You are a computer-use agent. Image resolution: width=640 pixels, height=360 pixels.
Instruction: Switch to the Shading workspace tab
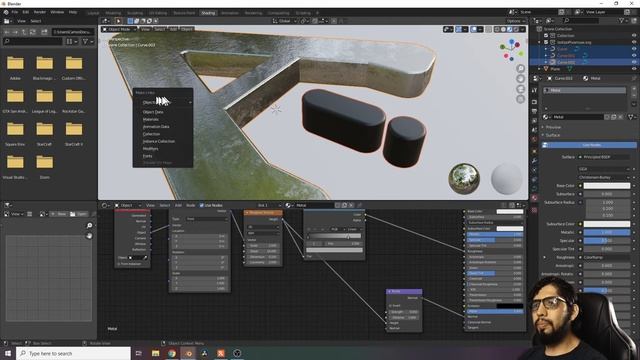click(208, 13)
